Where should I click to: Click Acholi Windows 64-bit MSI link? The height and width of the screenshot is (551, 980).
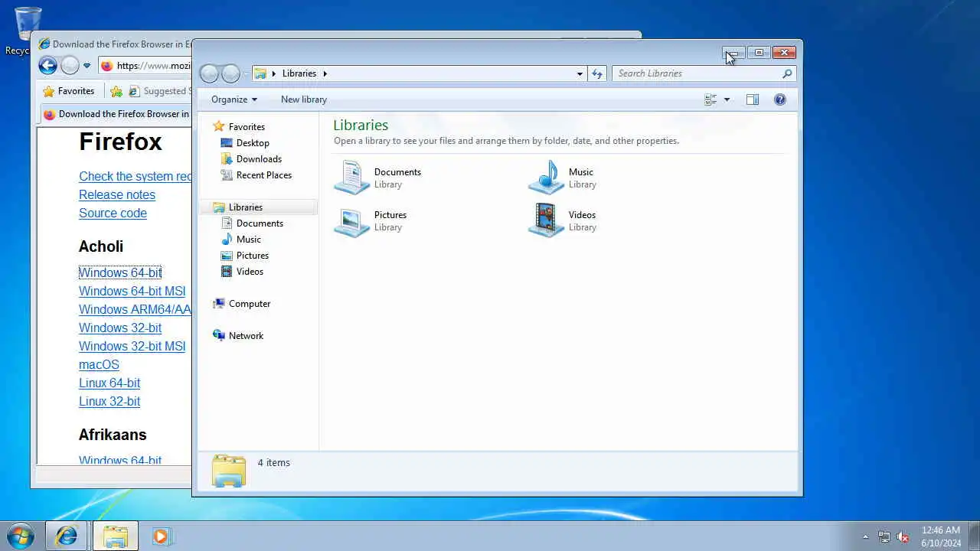click(x=132, y=291)
